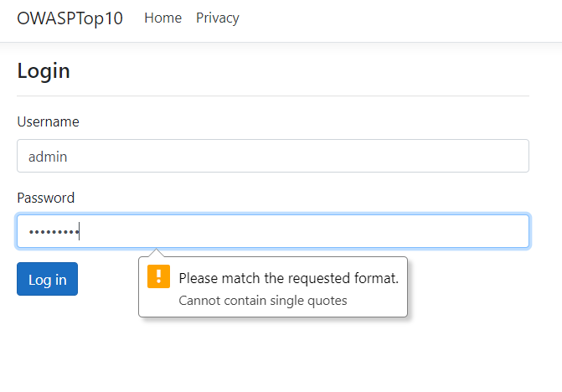Click the orange warning exclamation icon
562x392 pixels.
click(x=158, y=276)
